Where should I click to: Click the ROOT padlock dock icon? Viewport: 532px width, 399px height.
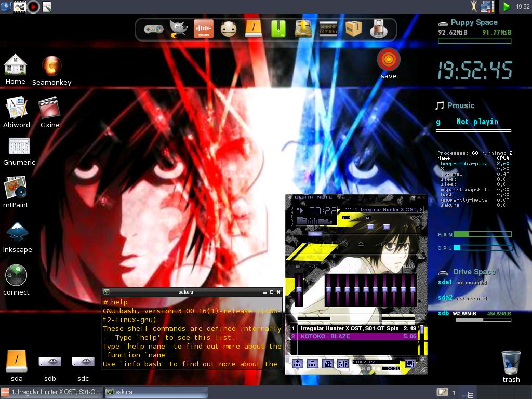click(378, 29)
